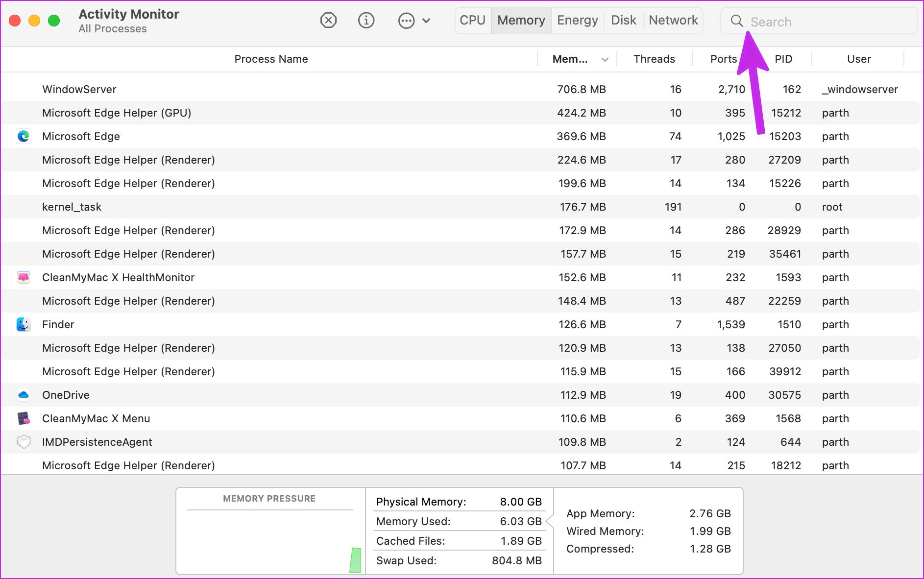Switch to the CPU tab
The image size is (924, 579).
coord(473,21)
